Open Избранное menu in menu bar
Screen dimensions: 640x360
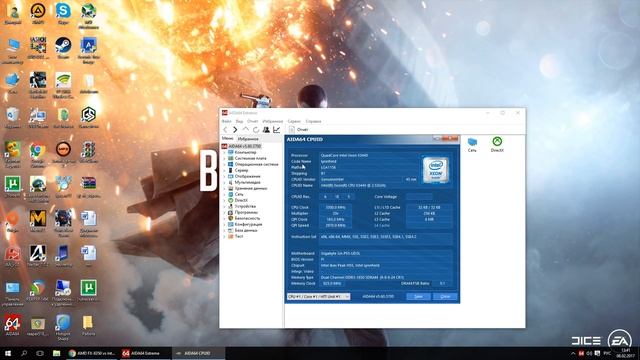click(x=273, y=121)
